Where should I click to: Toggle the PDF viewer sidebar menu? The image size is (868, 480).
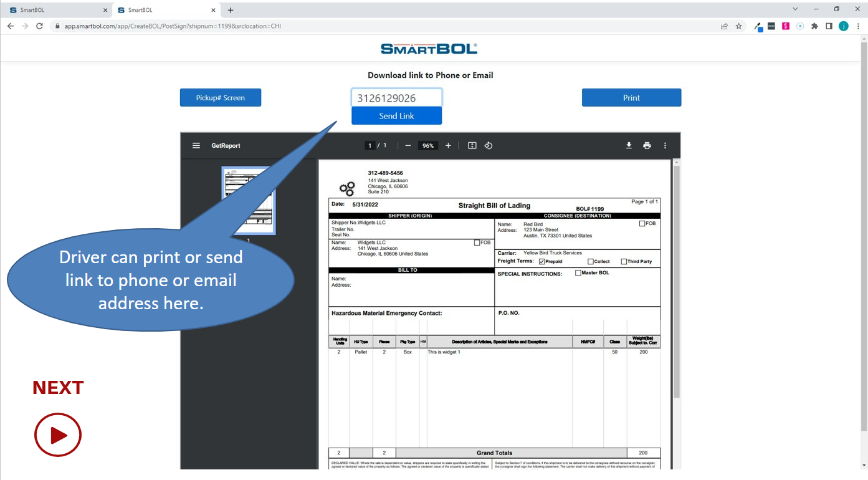(x=196, y=145)
